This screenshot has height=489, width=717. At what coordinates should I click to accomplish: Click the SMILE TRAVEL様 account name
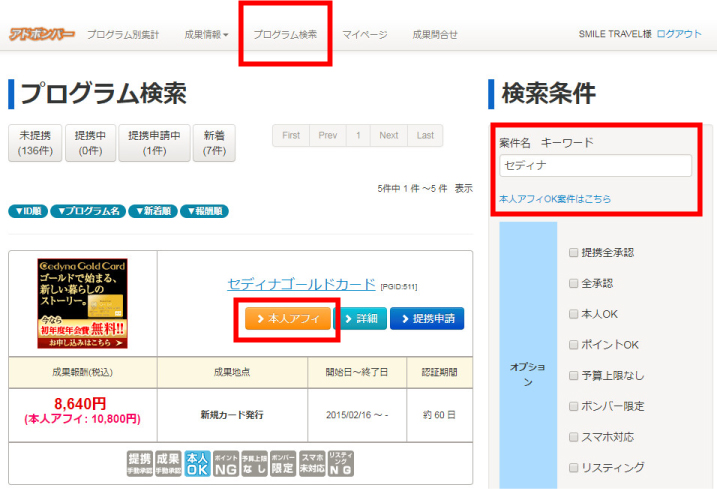coord(615,34)
